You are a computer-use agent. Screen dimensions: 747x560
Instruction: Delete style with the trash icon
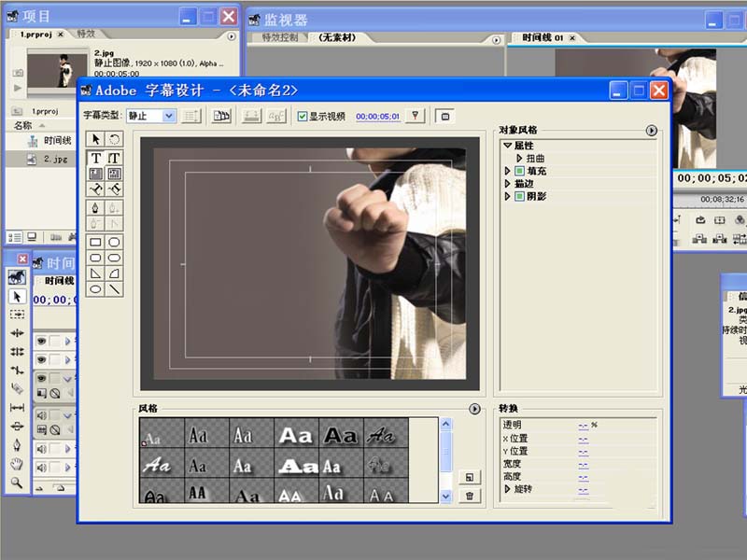470,496
